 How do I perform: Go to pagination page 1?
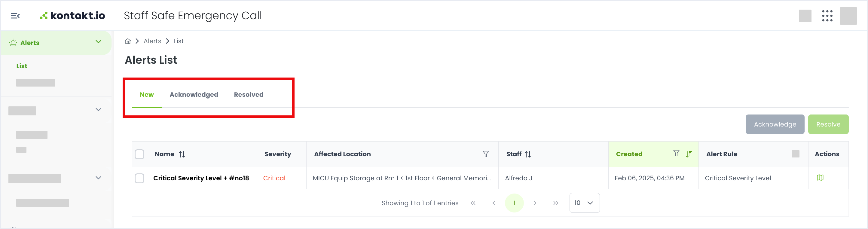pos(514,203)
